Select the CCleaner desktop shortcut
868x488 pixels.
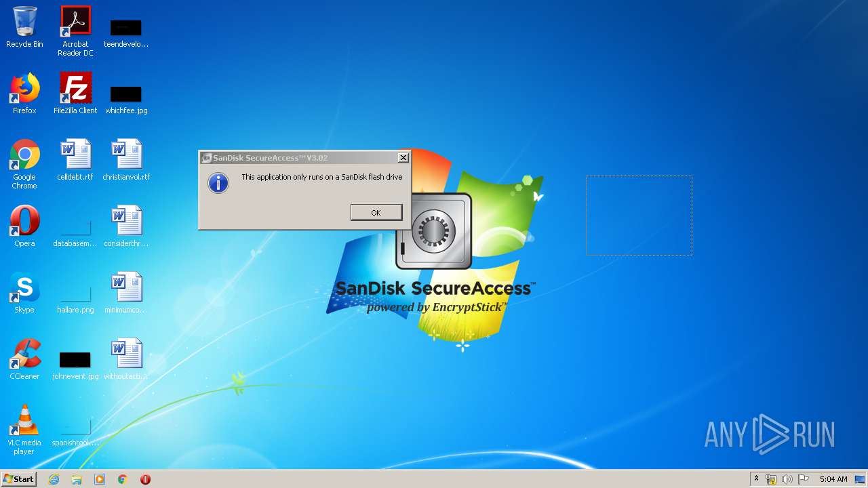[24, 359]
